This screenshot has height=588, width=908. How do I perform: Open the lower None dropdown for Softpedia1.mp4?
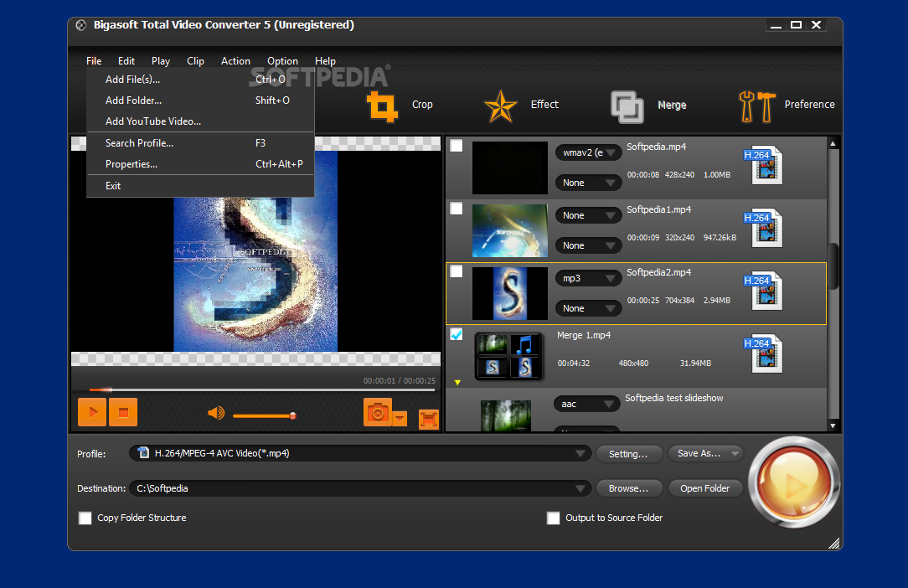click(588, 245)
